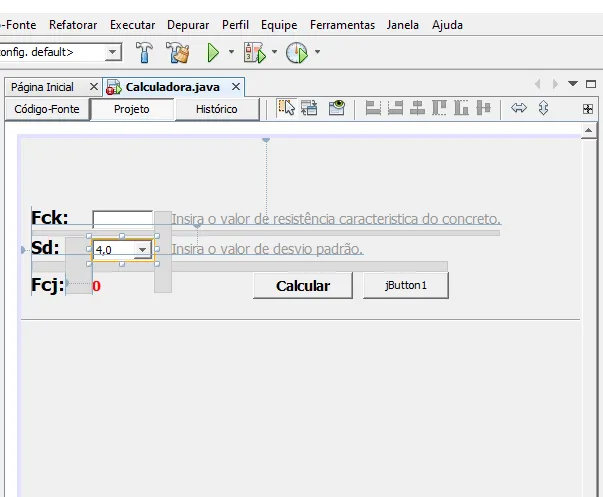603x497 pixels.
Task: Center components vertically icon
Action: click(483, 108)
